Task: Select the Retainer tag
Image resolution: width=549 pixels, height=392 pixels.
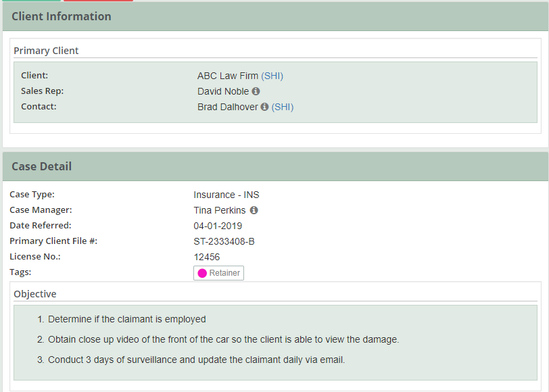Action: point(219,273)
